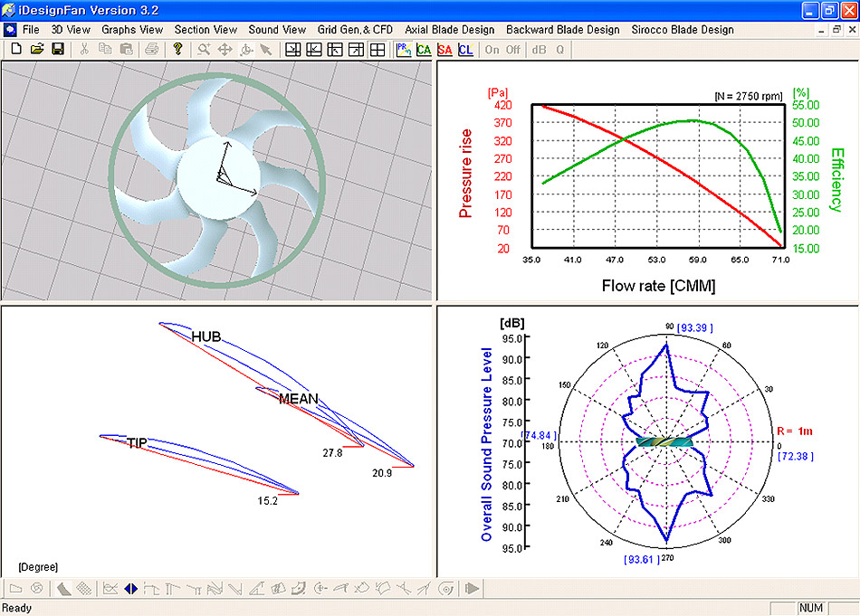Open the Axial Blade Design menu

[449, 30]
